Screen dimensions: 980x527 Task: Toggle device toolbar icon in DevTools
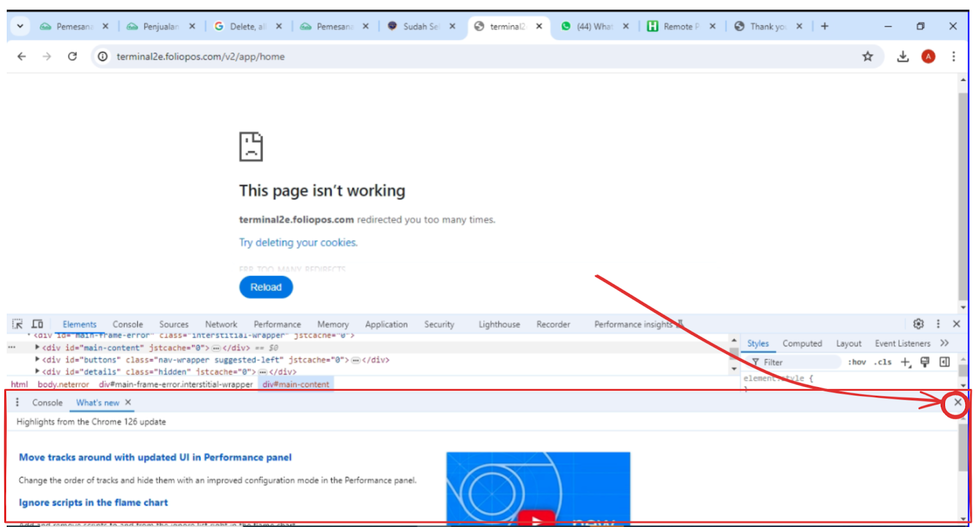[37, 324]
